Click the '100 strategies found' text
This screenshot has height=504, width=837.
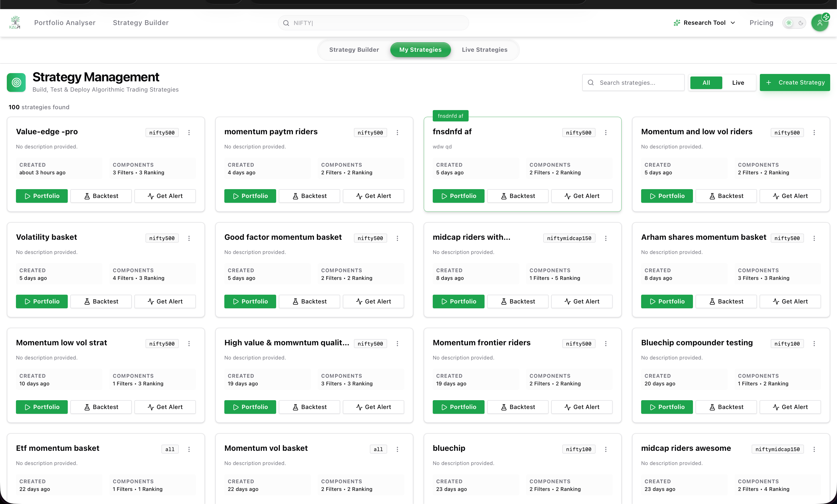39,107
